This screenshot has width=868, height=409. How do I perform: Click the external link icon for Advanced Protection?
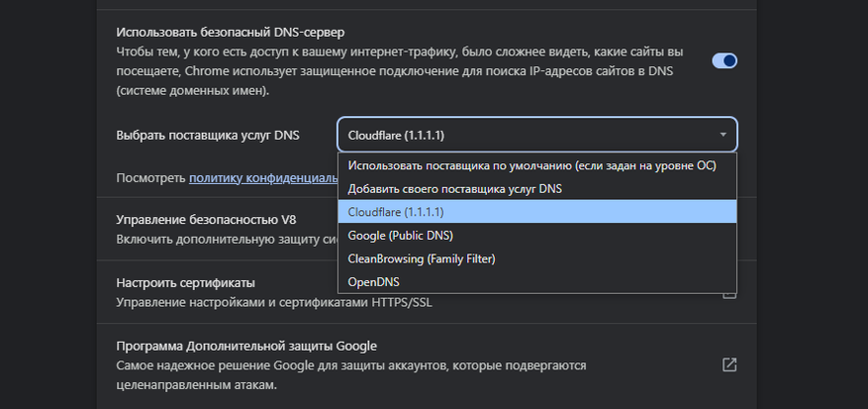(729, 364)
